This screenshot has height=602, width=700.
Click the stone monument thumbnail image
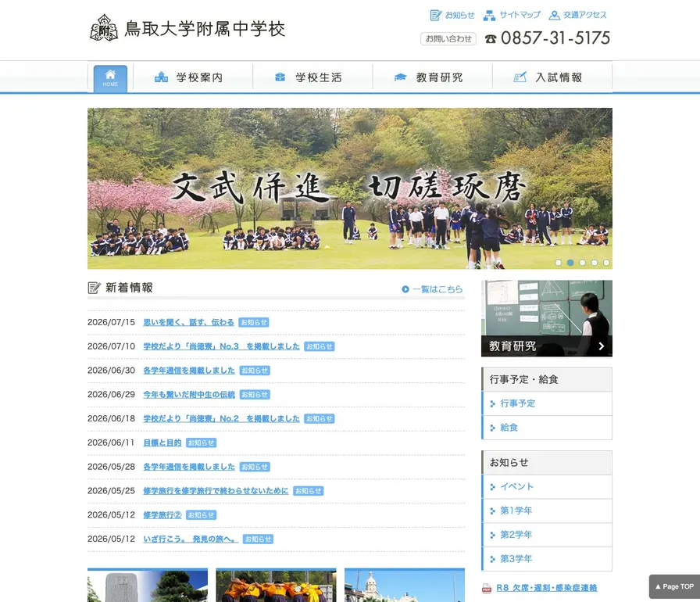[x=148, y=586]
